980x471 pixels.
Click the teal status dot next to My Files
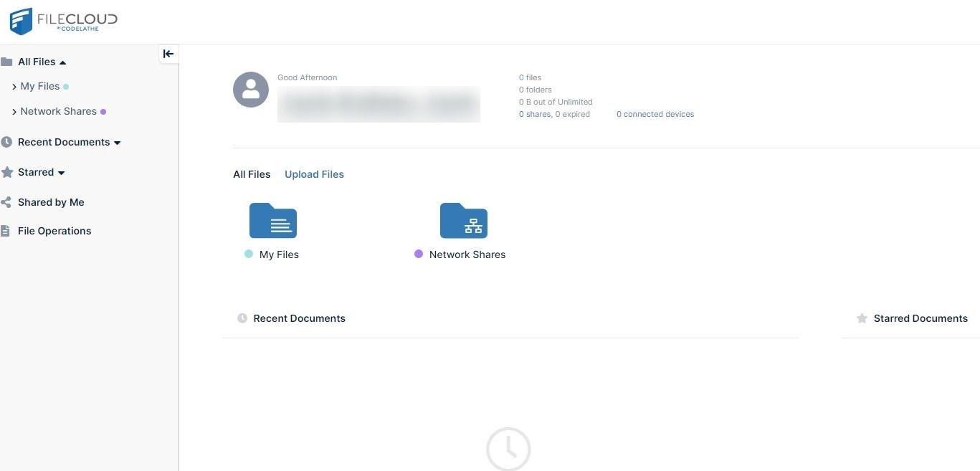pos(65,86)
